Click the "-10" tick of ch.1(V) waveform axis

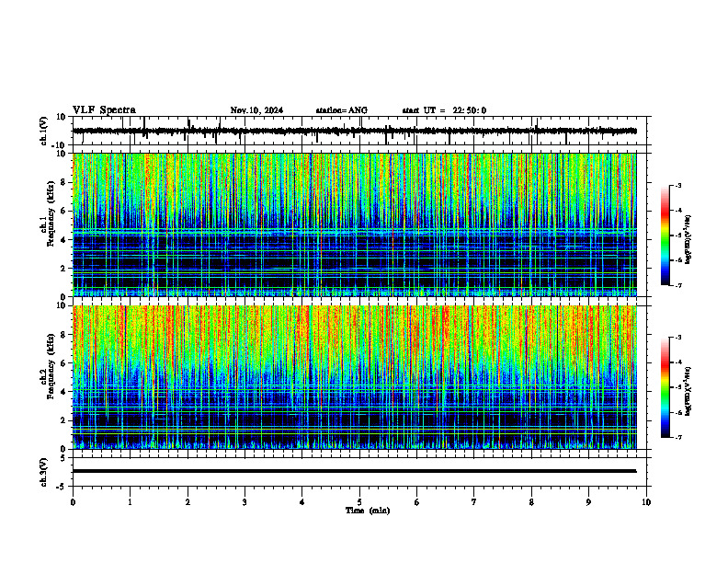pos(59,145)
